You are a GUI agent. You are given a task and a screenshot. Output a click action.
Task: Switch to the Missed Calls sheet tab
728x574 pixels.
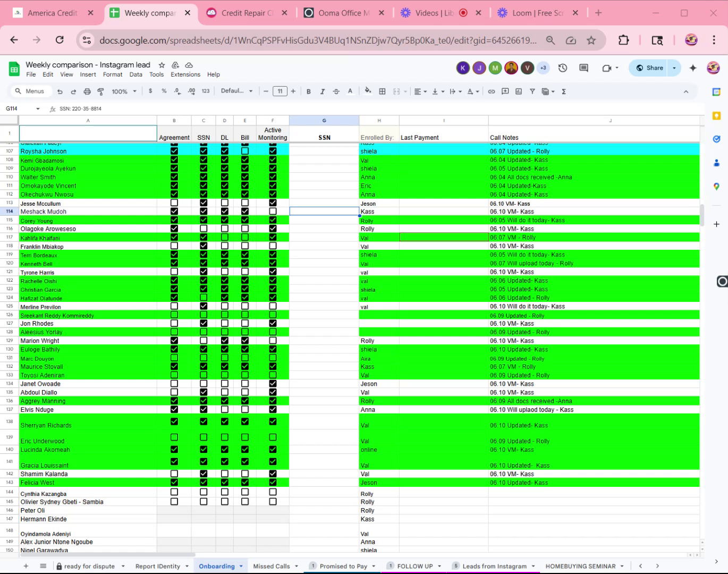[x=272, y=566]
